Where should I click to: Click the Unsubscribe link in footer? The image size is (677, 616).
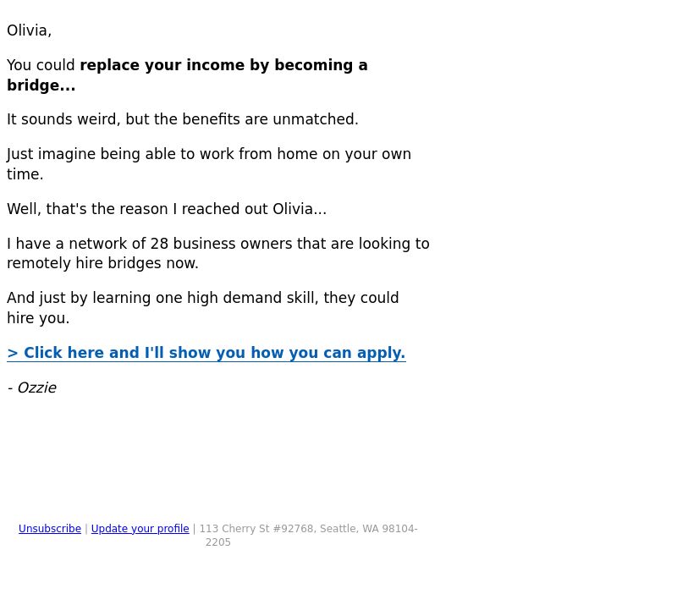click(50, 528)
